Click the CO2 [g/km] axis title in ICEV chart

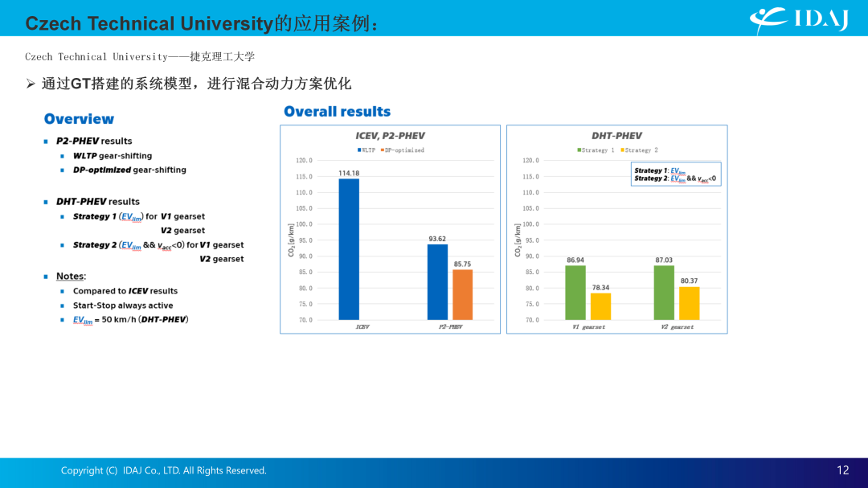[291, 240]
